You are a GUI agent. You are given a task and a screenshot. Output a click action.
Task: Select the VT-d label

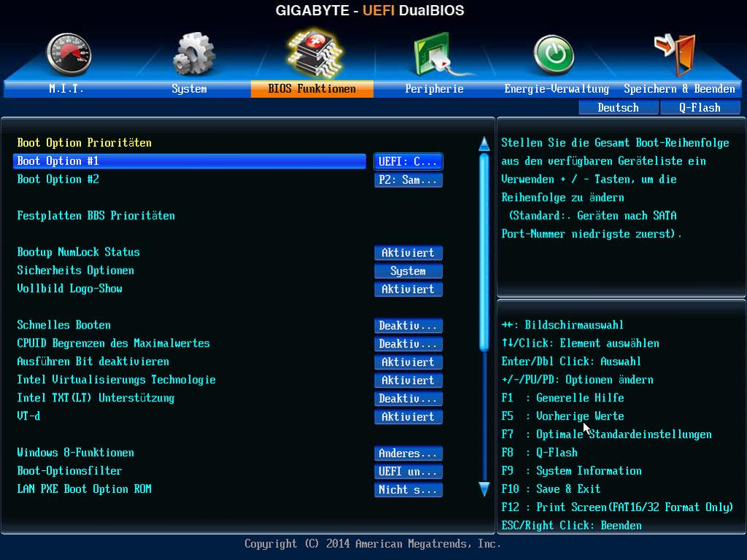pyautogui.click(x=28, y=416)
